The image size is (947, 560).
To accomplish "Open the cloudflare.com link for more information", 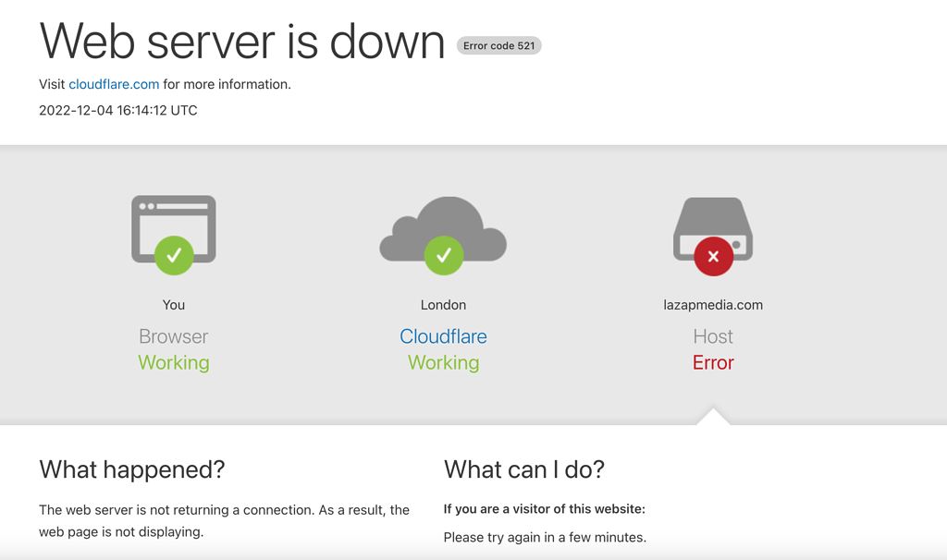I will [113, 84].
